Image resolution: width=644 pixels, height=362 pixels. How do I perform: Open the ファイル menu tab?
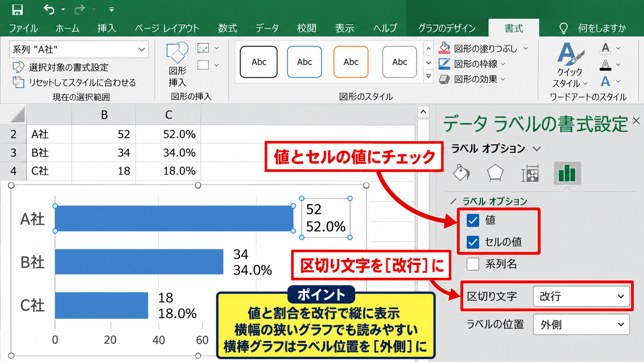point(23,28)
